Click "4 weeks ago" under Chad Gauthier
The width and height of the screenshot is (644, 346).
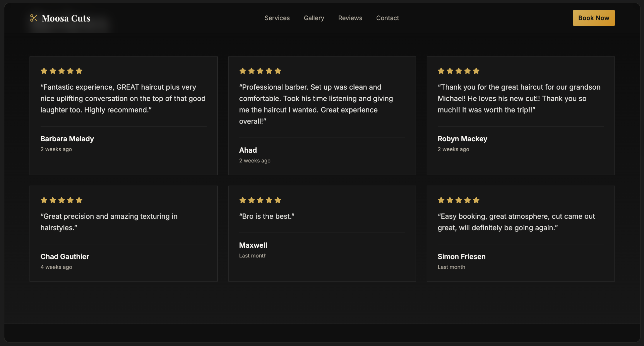[56, 267]
